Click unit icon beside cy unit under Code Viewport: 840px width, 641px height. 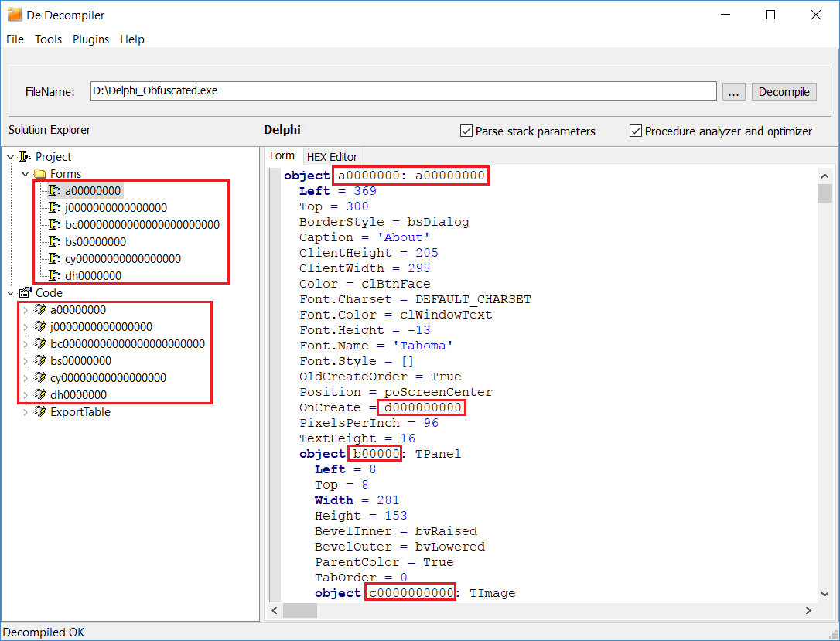point(40,377)
